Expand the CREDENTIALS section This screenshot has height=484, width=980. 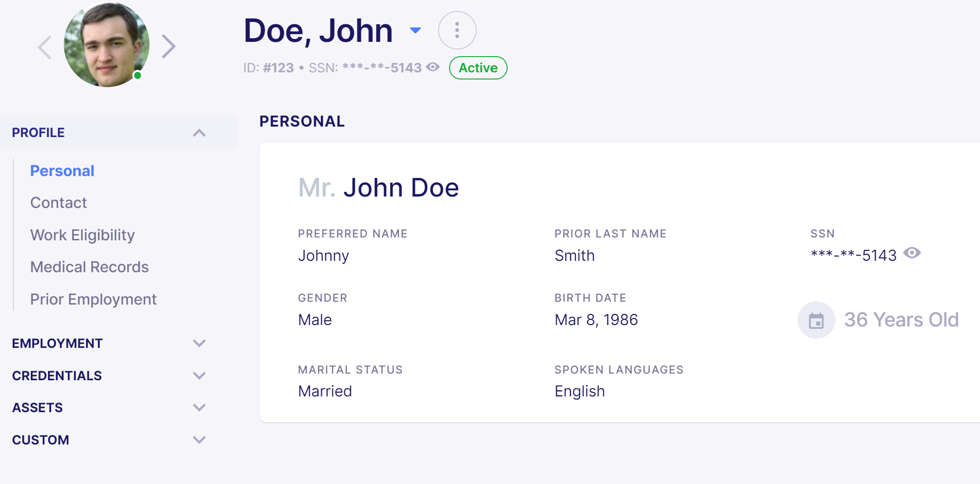click(x=199, y=375)
